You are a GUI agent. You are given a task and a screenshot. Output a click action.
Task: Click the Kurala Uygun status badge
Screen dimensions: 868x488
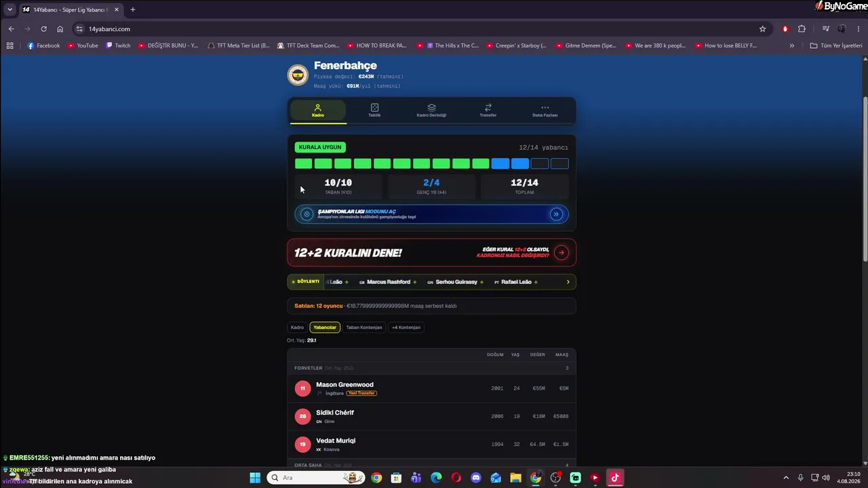click(320, 147)
